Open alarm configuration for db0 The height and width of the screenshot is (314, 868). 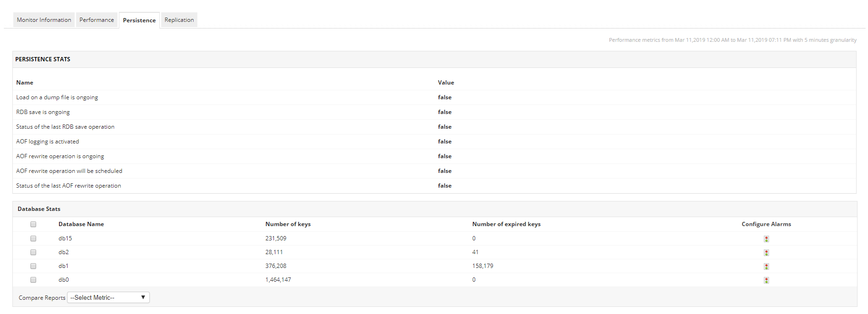[766, 280]
